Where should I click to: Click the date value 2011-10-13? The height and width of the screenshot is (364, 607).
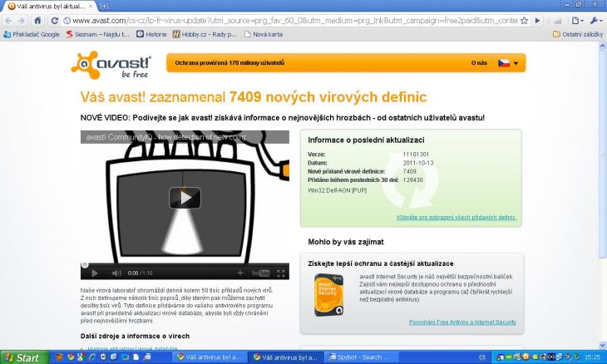click(417, 163)
